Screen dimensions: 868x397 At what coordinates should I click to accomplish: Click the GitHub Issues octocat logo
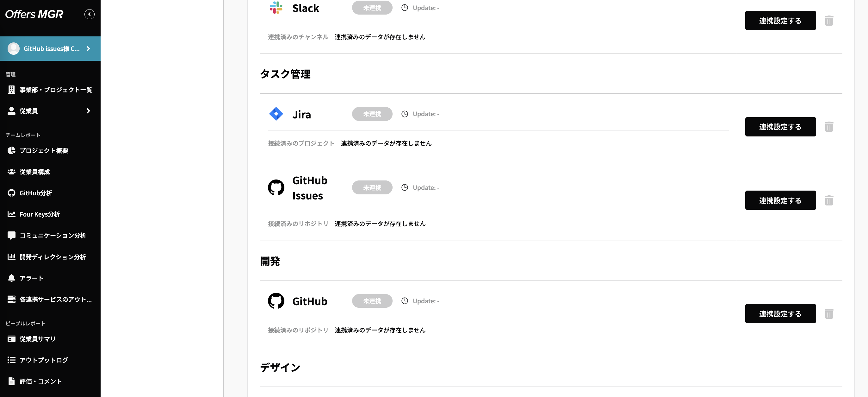(276, 187)
